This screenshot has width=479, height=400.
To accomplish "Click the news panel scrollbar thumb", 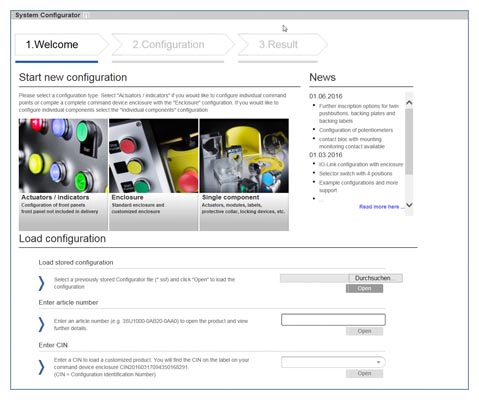I will (x=409, y=142).
